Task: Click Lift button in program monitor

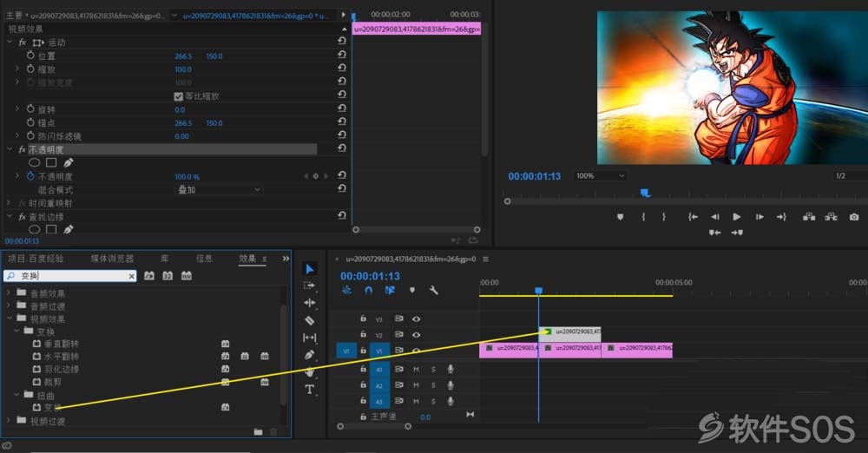Action: pos(809,217)
